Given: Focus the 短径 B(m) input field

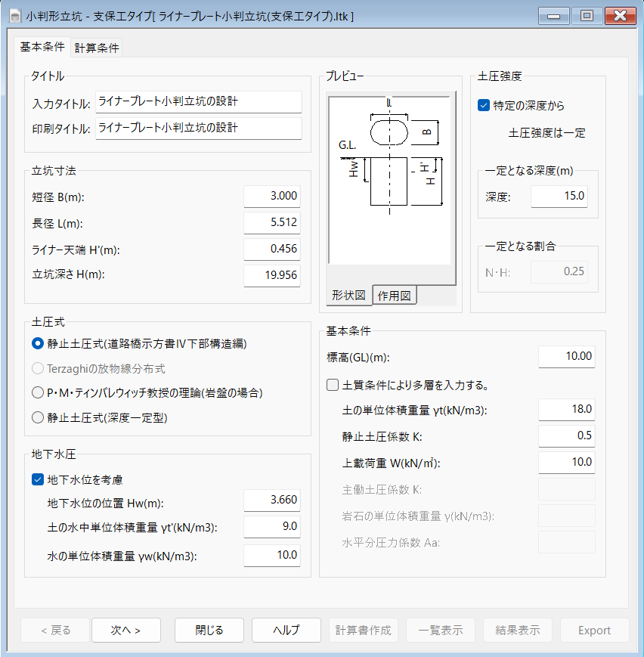Looking at the screenshot, I should (x=272, y=197).
